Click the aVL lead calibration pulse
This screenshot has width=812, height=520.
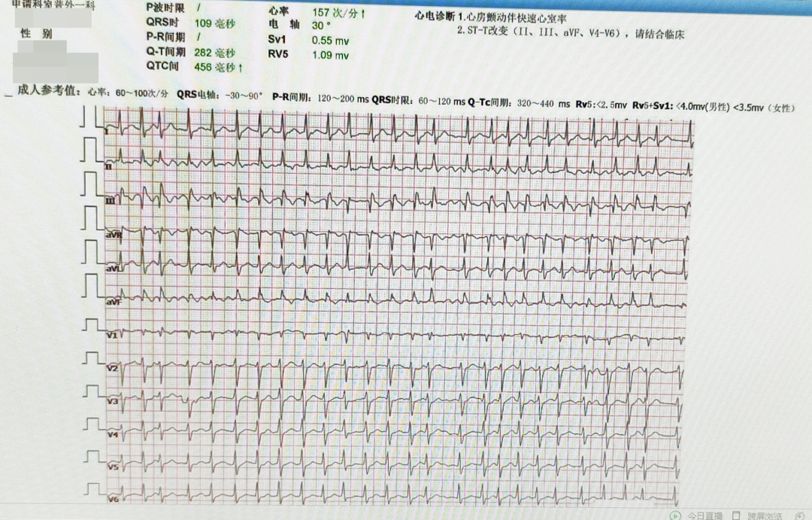click(91, 252)
